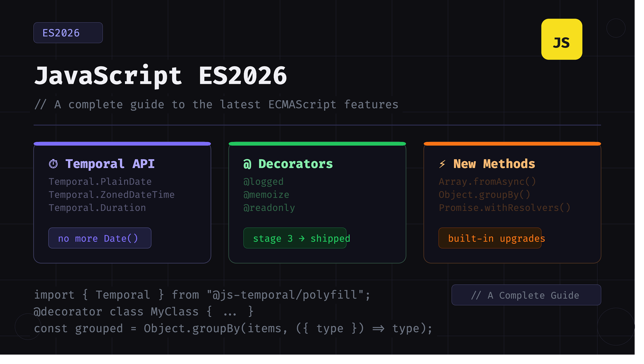Image resolution: width=644 pixels, height=364 pixels.
Task: Click the '// A Complete Guide' badge
Action: click(x=526, y=295)
